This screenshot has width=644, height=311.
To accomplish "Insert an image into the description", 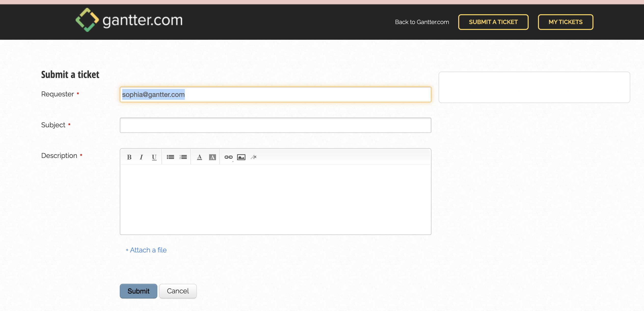I will [241, 157].
